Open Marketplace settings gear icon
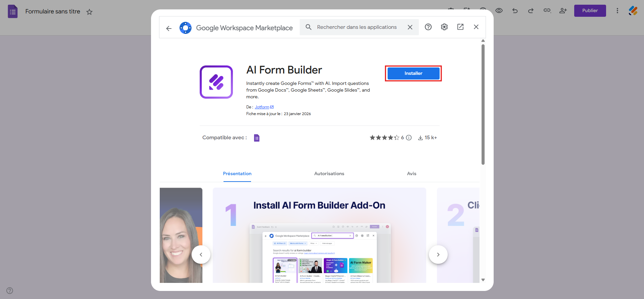 pyautogui.click(x=444, y=27)
